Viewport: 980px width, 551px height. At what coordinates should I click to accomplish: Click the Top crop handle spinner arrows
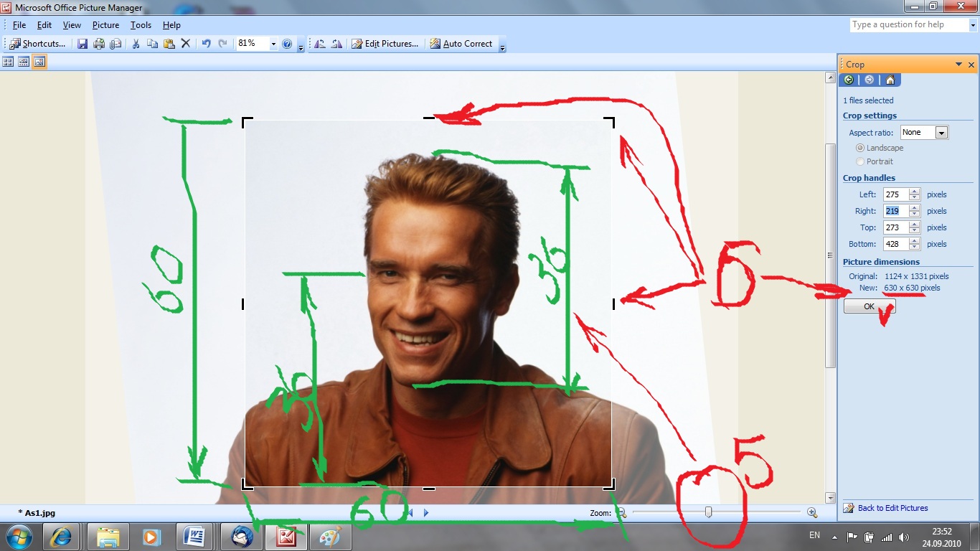click(x=914, y=227)
